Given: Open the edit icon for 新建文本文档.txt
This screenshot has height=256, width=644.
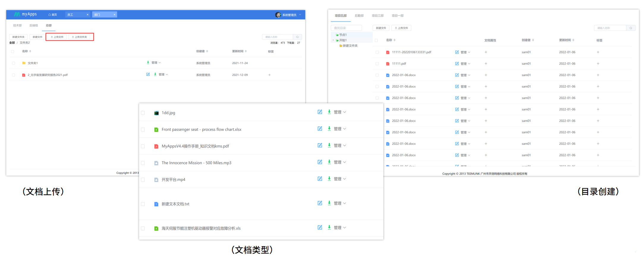Looking at the screenshot, I should pyautogui.click(x=320, y=203).
